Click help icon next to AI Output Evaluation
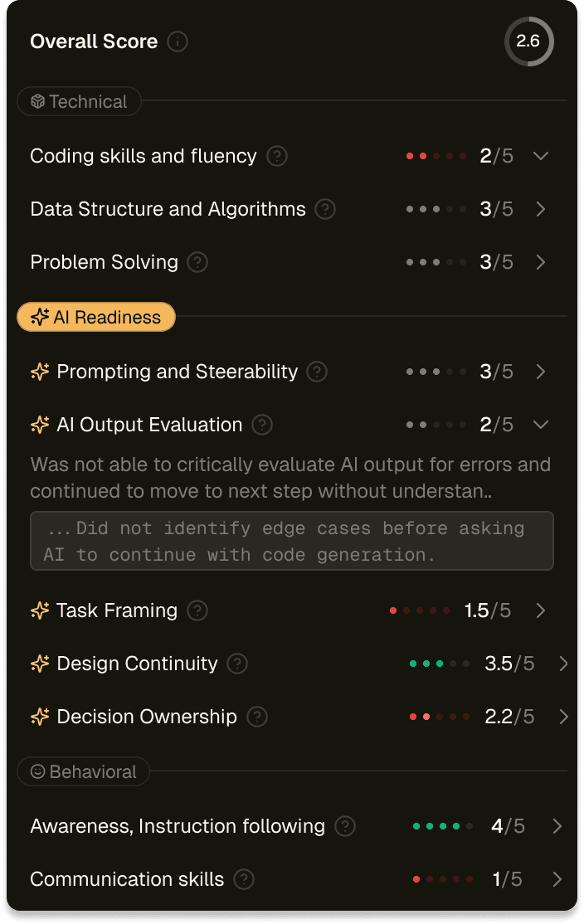This screenshot has width=584, height=924. tap(262, 425)
